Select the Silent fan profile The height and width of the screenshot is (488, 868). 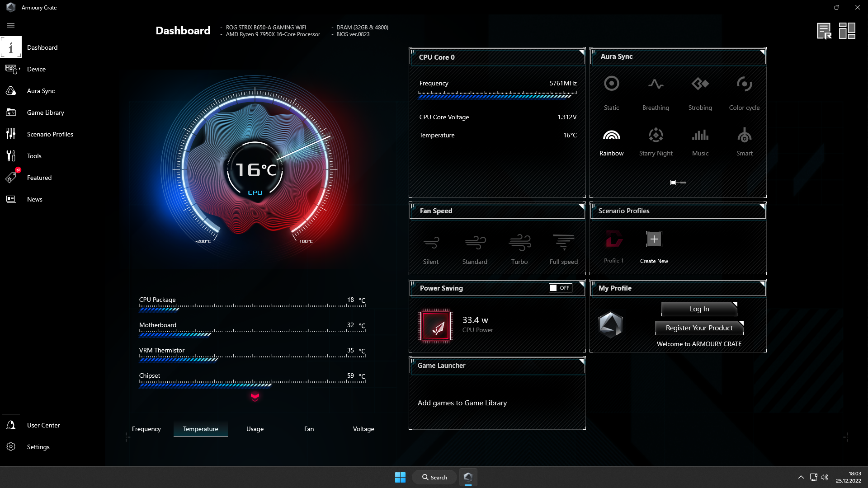(x=430, y=248)
